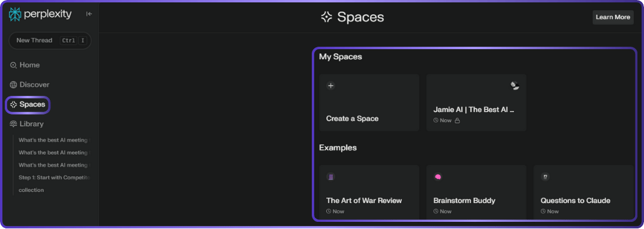The height and width of the screenshot is (229, 644).
Task: Click the My Spaces heading
Action: (x=341, y=56)
